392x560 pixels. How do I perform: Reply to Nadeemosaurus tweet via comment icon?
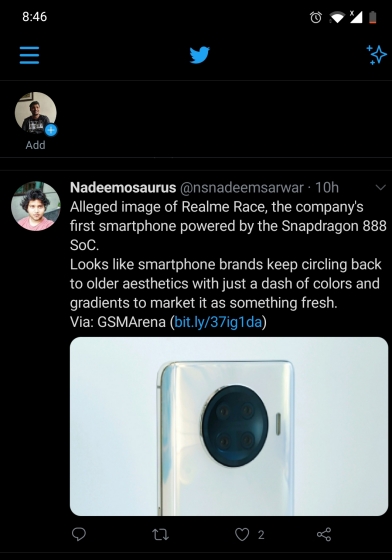click(79, 534)
